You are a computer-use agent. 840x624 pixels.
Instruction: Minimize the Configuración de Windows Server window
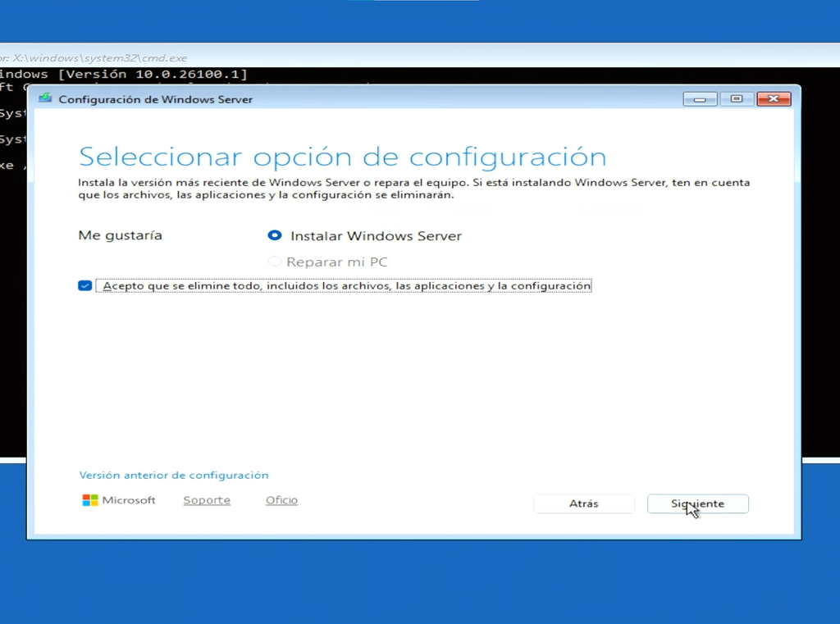tap(700, 98)
